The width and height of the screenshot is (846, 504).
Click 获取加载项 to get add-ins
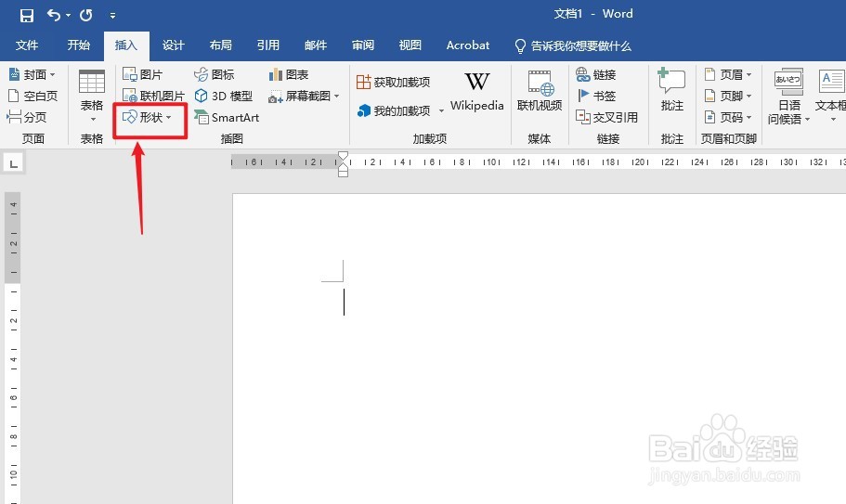tap(394, 82)
